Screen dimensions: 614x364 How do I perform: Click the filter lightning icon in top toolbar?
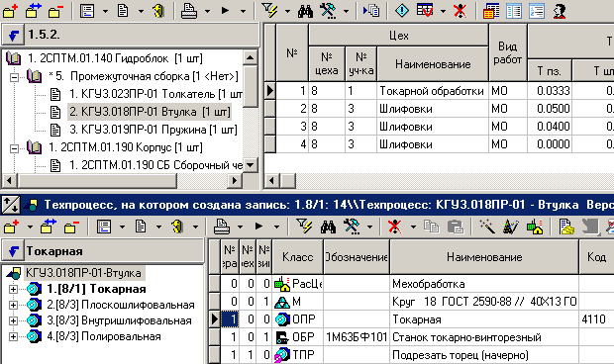click(x=269, y=11)
